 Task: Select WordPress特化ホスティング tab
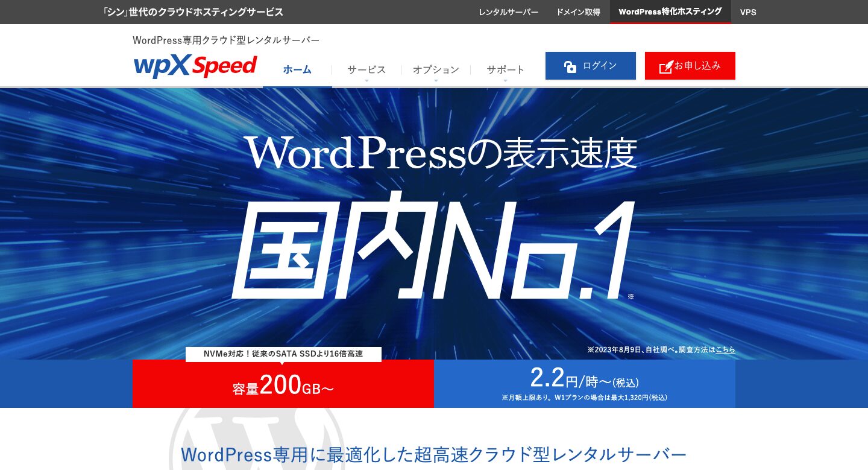[670, 12]
